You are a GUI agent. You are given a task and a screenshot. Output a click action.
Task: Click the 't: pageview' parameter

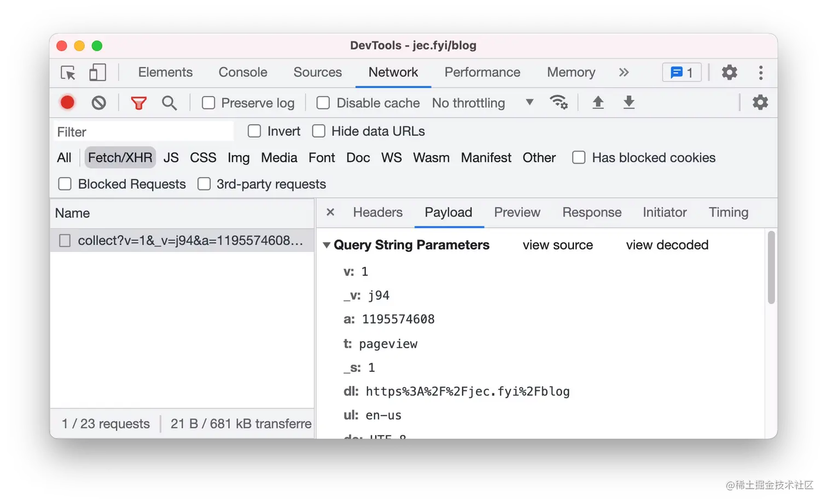click(381, 344)
